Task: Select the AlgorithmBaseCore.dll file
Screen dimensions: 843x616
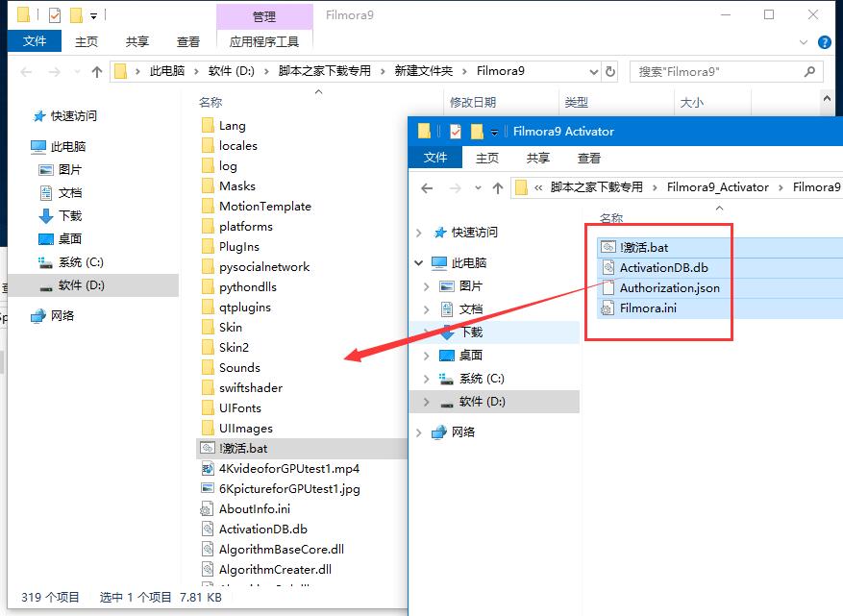Action: pyautogui.click(x=282, y=550)
